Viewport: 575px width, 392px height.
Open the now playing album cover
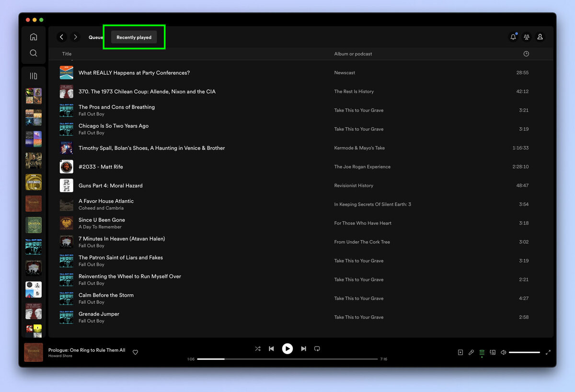click(x=34, y=352)
